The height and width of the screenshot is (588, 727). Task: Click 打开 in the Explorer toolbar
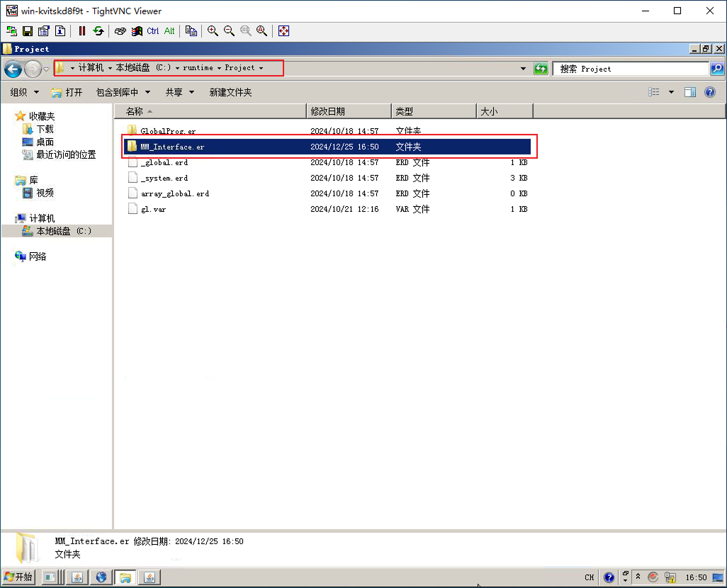(x=67, y=92)
